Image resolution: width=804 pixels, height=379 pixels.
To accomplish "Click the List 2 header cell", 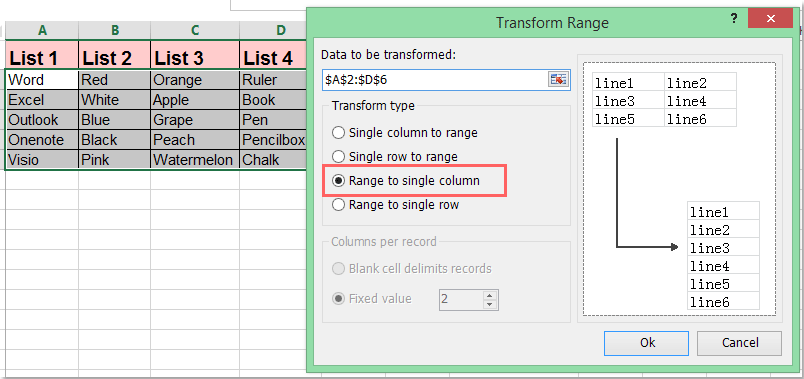I will coord(114,54).
